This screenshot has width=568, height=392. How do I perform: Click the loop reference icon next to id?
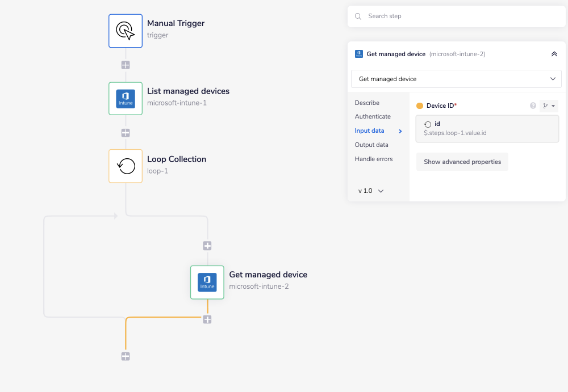[427, 124]
